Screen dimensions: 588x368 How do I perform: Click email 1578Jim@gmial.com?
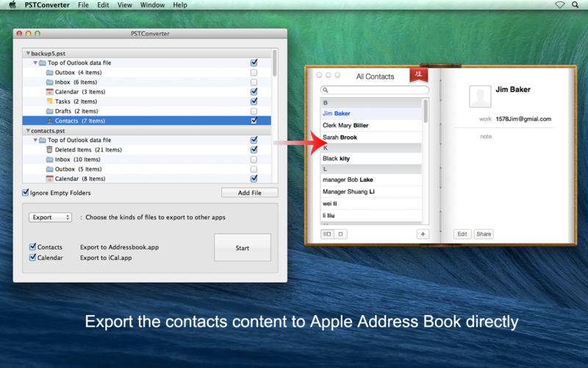(523, 119)
